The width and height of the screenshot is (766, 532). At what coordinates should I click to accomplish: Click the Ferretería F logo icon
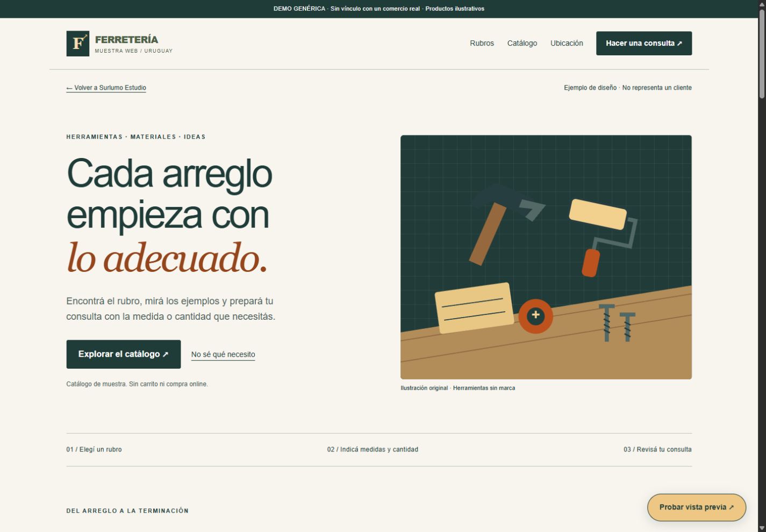(x=77, y=44)
